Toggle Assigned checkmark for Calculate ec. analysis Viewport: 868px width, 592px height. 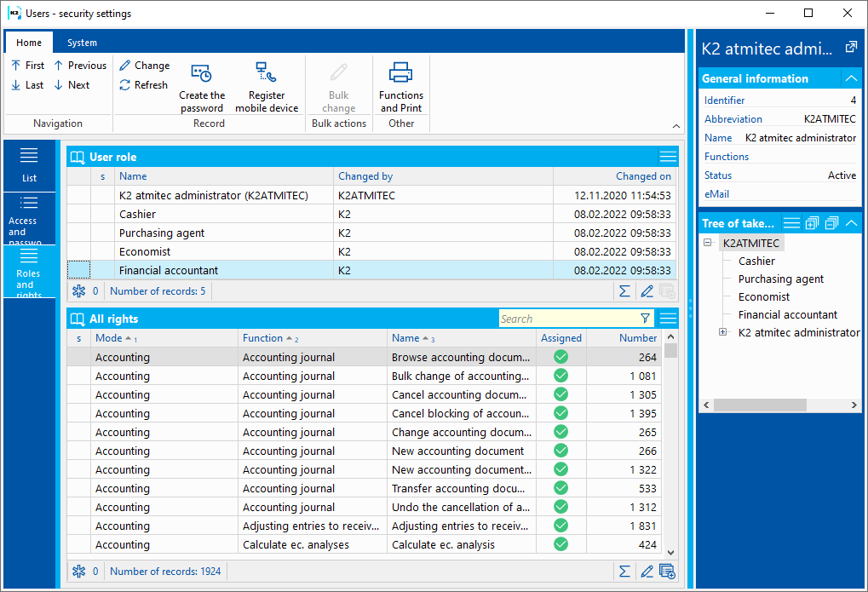tap(560, 545)
